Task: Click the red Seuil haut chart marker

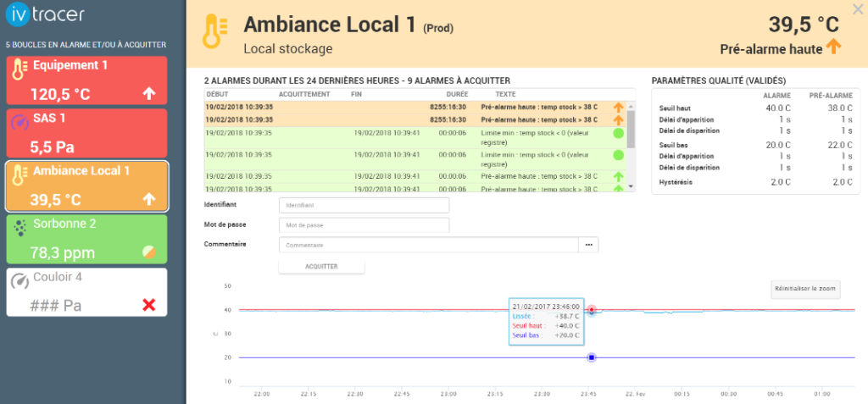Action: point(591,309)
